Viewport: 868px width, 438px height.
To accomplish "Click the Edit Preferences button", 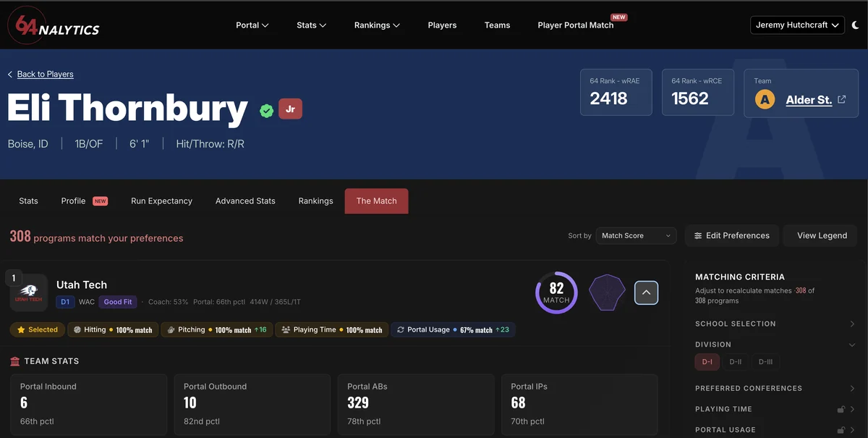I will click(732, 235).
